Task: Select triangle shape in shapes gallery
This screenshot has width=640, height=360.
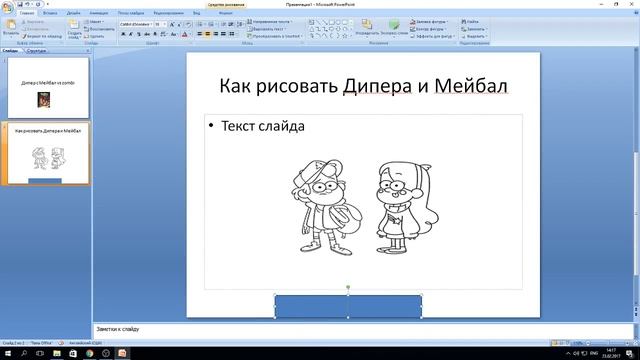Action: pyautogui.click(x=312, y=29)
